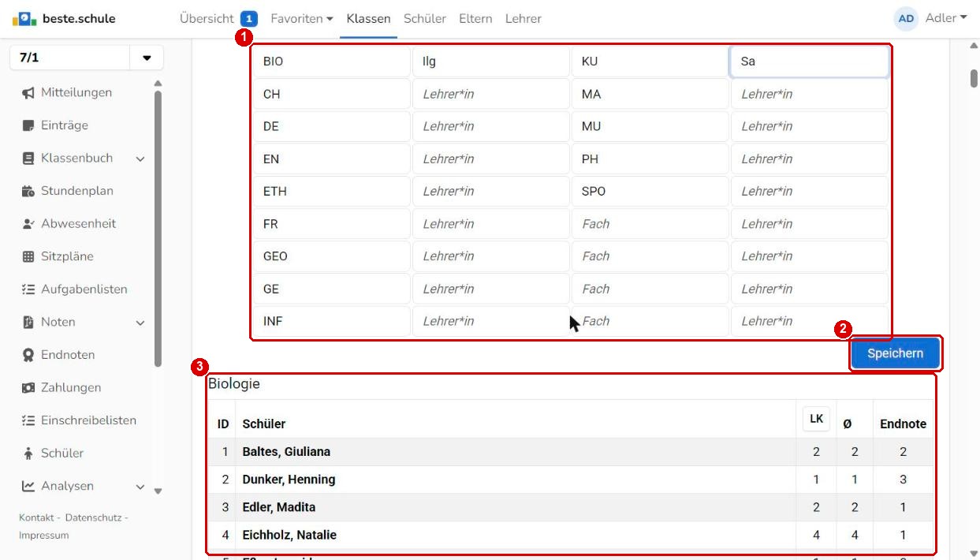The width and height of the screenshot is (980, 560).
Task: Select student row Eichholz, Natalie
Action: [x=571, y=535]
